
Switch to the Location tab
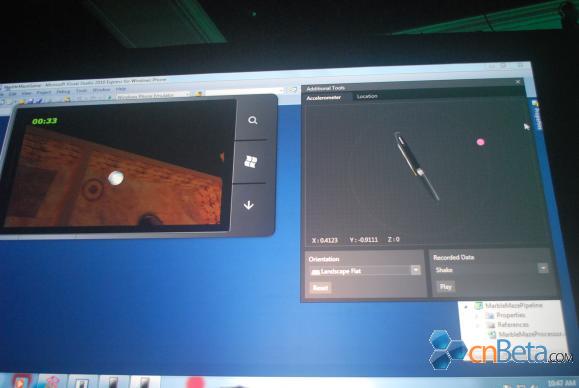tap(367, 96)
